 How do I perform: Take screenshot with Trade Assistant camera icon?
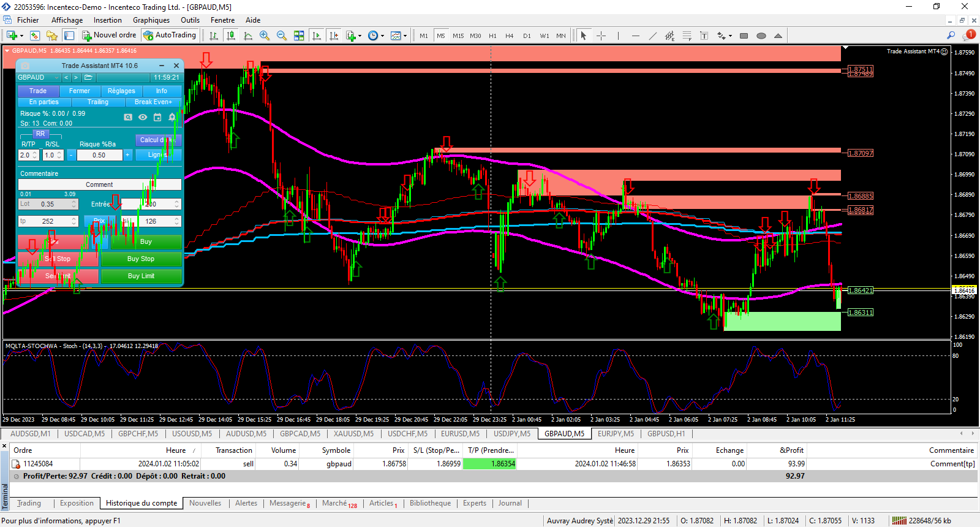tap(128, 117)
